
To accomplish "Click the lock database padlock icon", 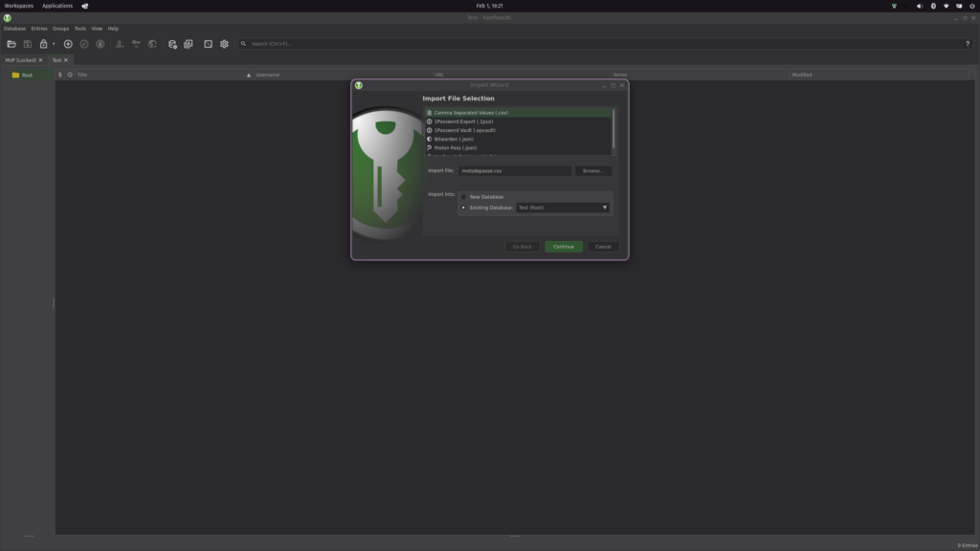I will point(43,44).
